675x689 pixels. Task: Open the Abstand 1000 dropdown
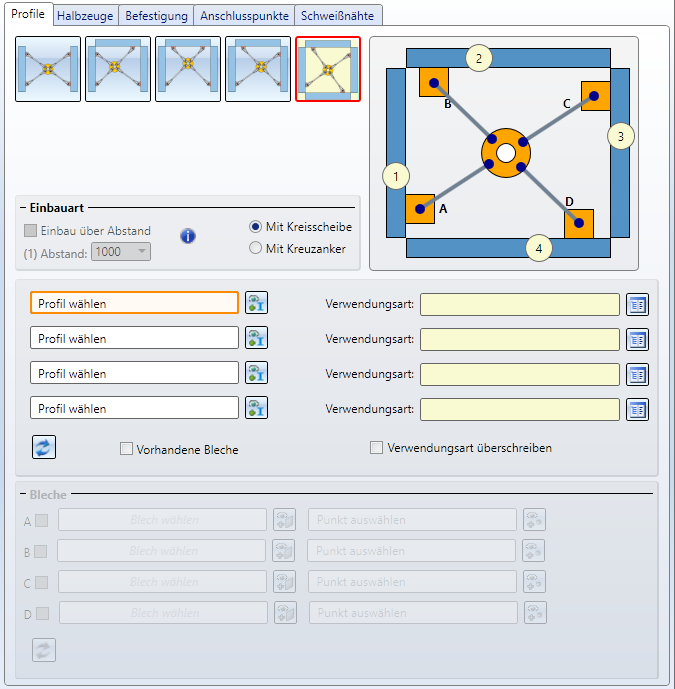[x=121, y=252]
